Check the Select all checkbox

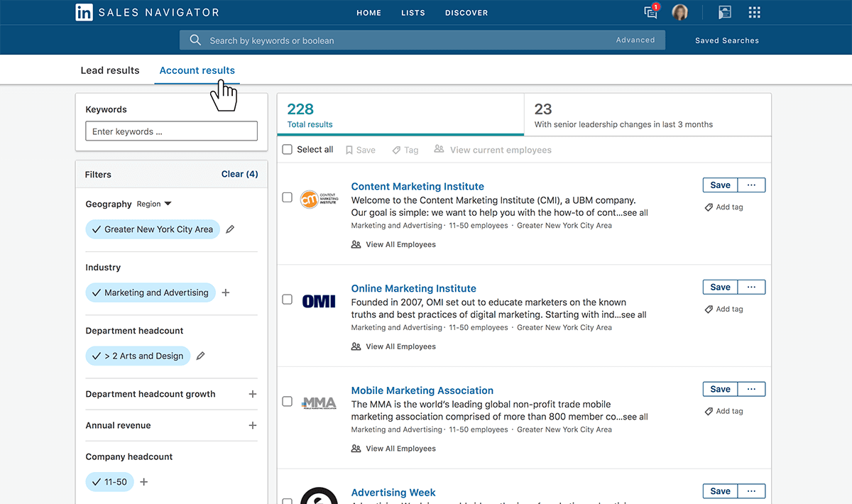pos(288,150)
